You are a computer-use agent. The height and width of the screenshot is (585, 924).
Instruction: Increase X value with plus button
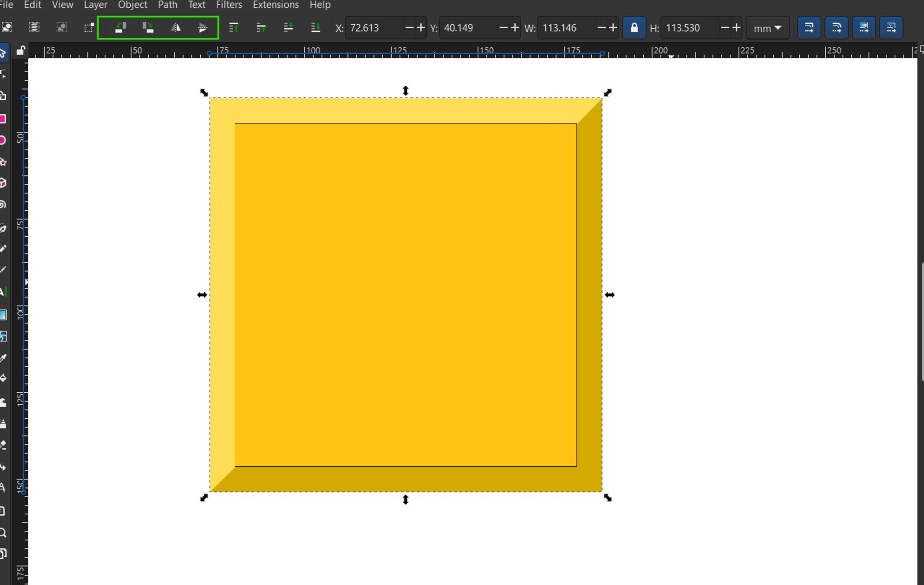(x=421, y=28)
